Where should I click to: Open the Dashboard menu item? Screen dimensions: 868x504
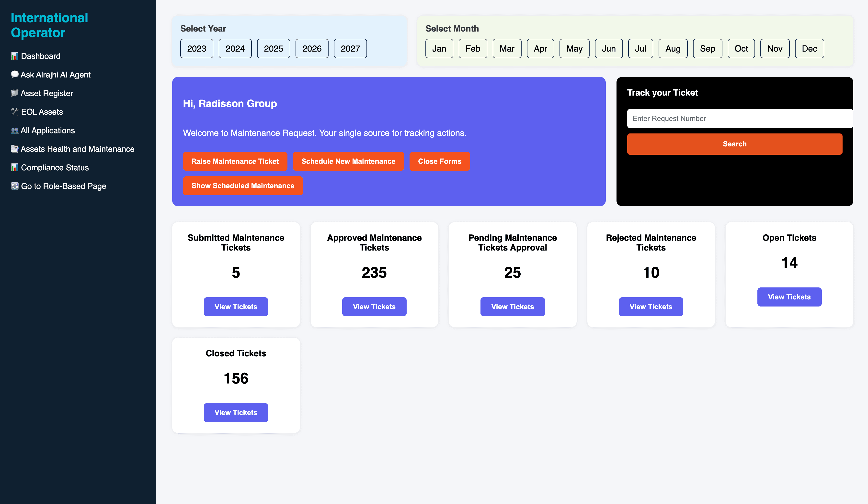click(35, 56)
